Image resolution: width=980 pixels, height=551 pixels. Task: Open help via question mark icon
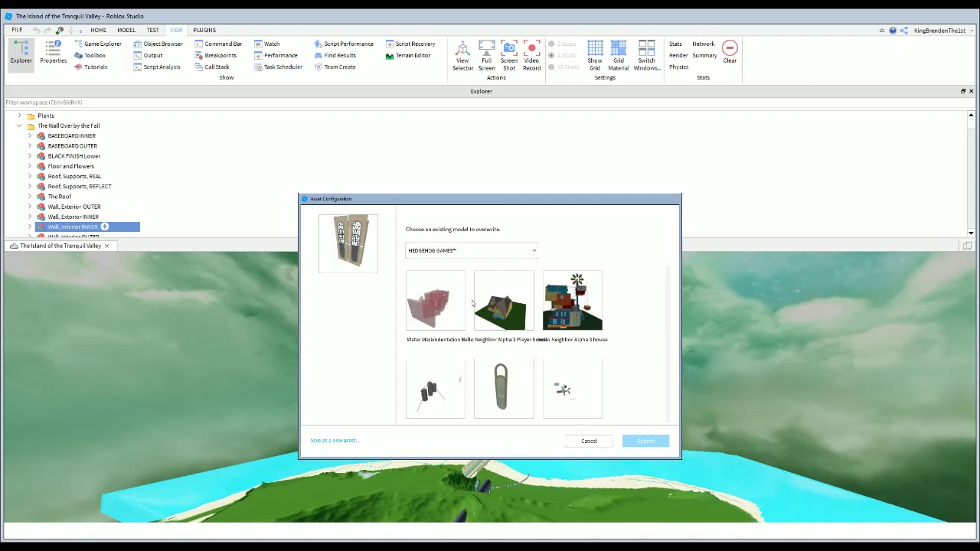(893, 31)
